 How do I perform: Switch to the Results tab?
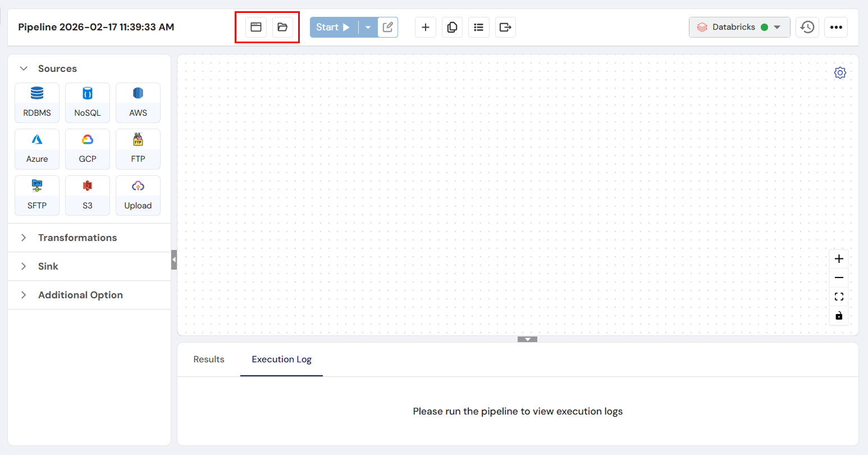coord(209,360)
